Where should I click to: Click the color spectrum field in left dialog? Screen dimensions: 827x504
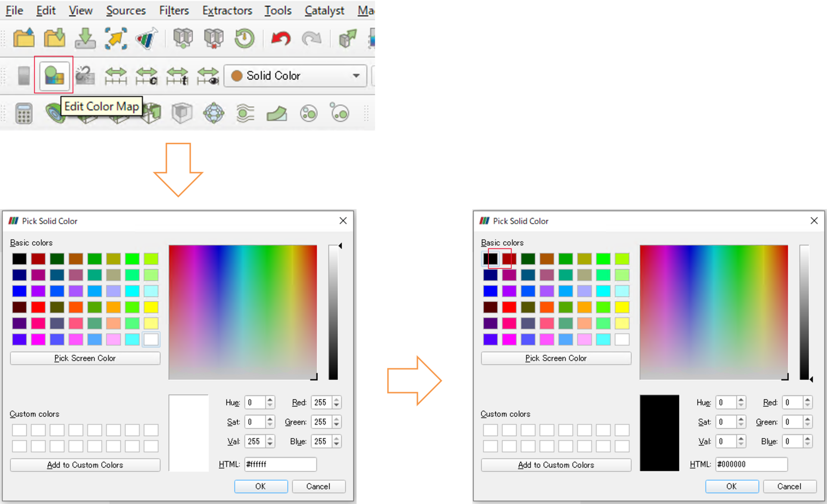(x=243, y=312)
